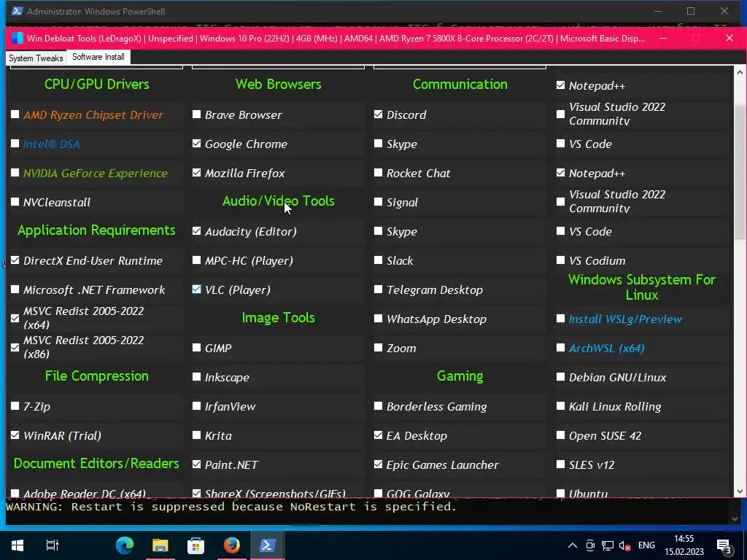Check MPC-HC (Player)
The height and width of the screenshot is (560, 747).
[196, 260]
